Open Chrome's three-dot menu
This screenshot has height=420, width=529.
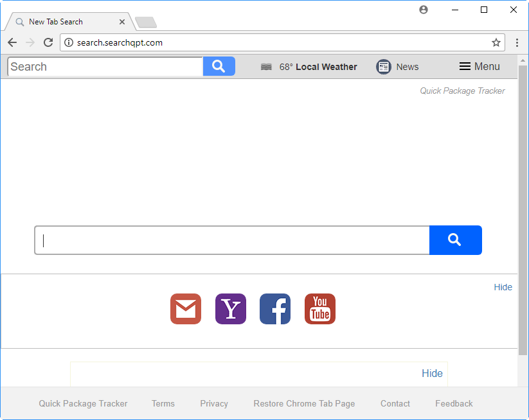point(517,42)
